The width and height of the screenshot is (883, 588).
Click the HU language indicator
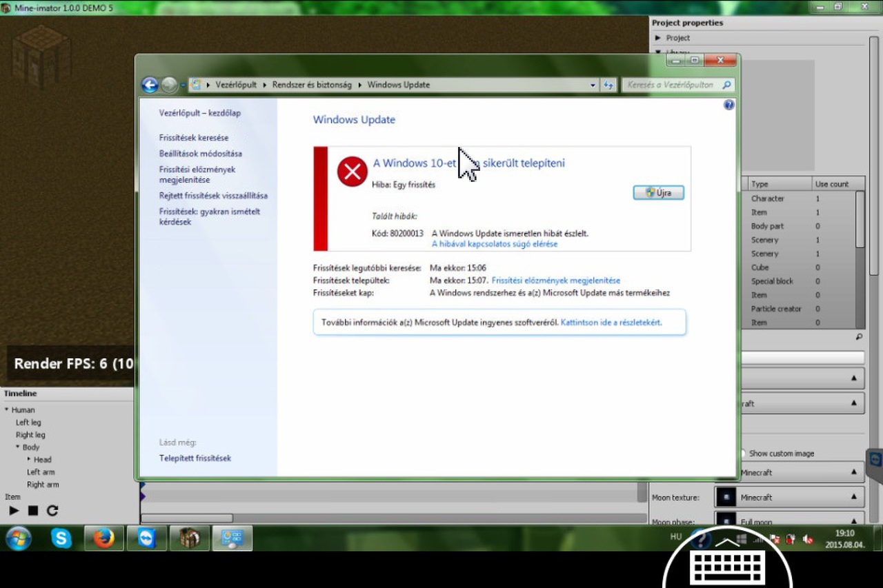pyautogui.click(x=676, y=536)
